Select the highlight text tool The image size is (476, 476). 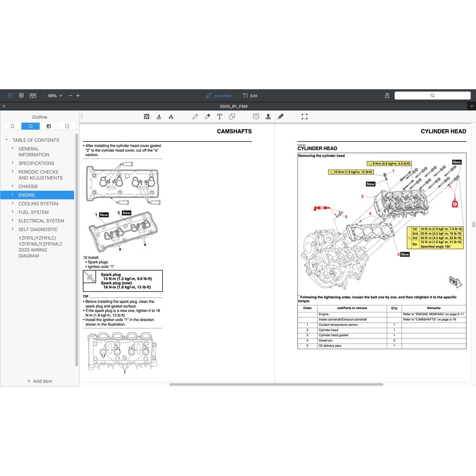coord(147,117)
